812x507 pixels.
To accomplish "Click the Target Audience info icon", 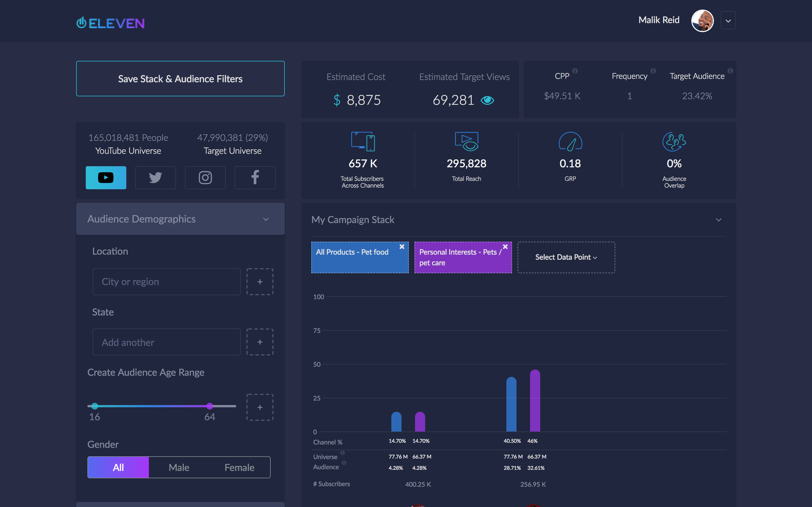I will tap(730, 71).
